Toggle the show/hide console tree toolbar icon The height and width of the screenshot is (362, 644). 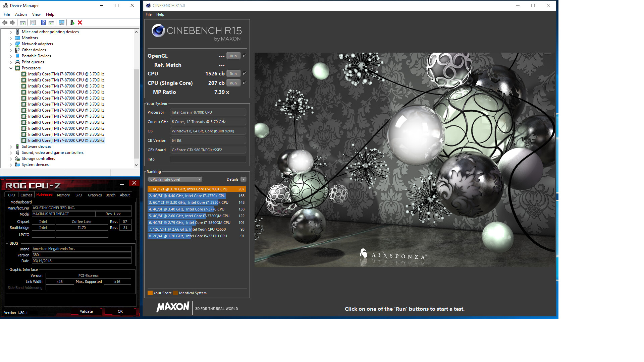(x=23, y=22)
